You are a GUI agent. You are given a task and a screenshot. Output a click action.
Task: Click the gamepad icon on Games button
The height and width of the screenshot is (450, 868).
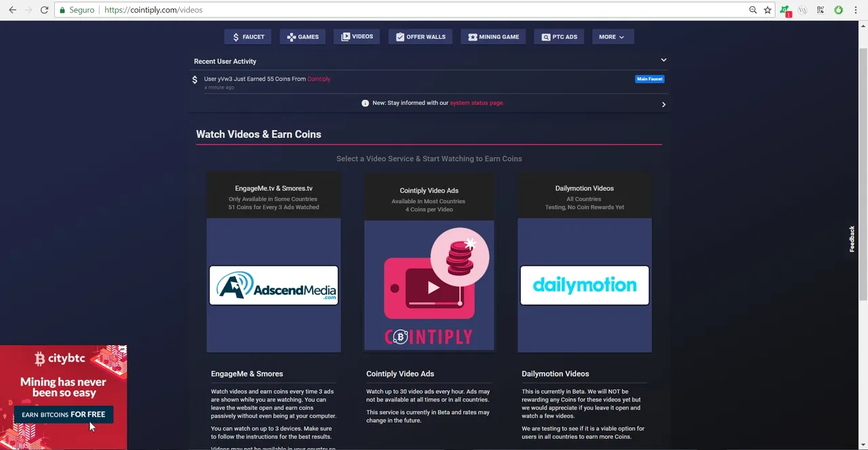click(x=291, y=37)
